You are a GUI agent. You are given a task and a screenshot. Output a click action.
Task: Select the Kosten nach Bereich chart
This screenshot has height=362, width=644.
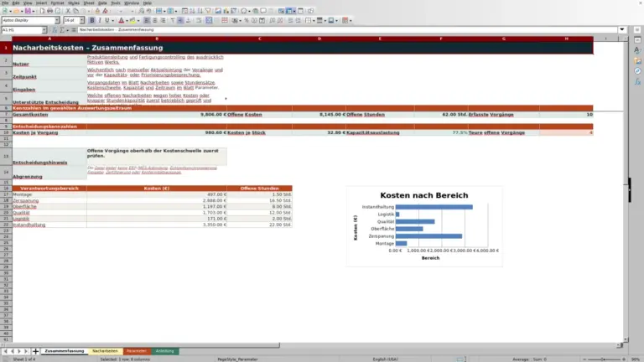coord(424,226)
